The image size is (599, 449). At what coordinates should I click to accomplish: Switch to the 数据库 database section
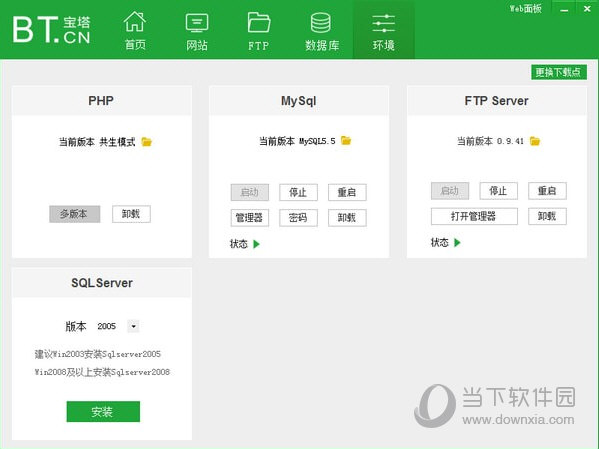322,31
